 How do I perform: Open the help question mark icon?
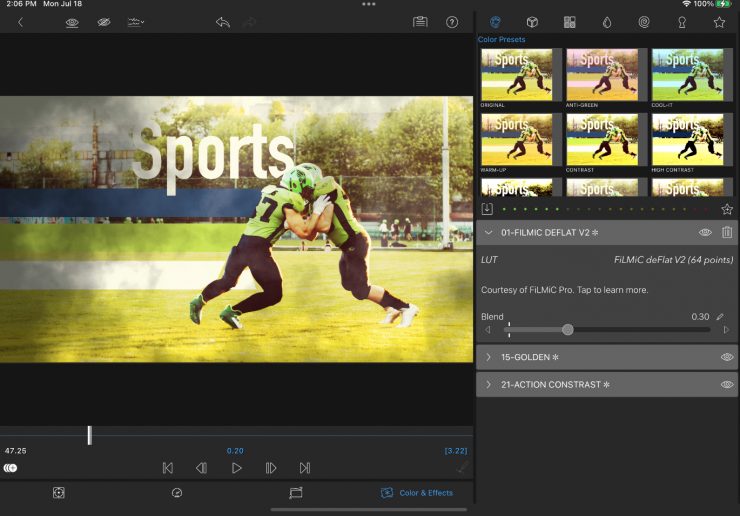coord(452,22)
